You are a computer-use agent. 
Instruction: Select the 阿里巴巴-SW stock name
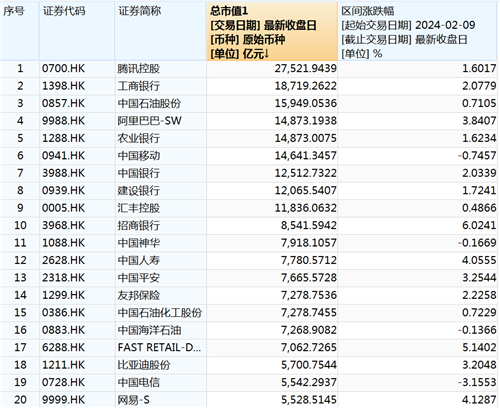[149, 121]
